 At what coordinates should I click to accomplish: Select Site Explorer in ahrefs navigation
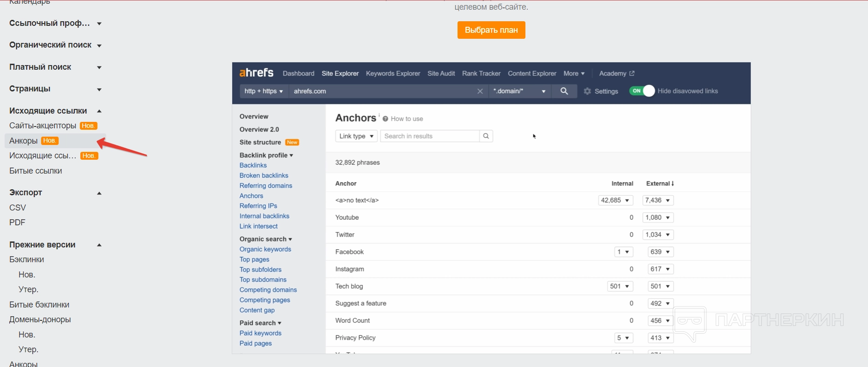pos(340,73)
